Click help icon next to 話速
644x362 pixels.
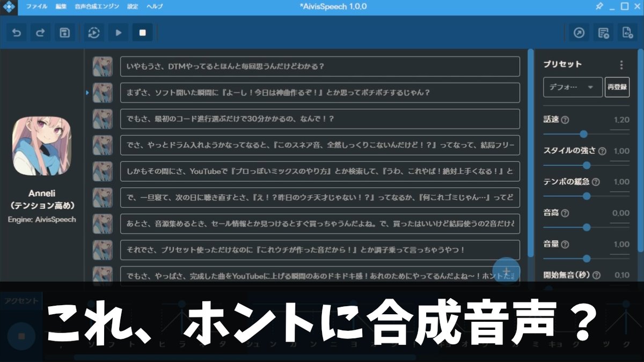click(x=565, y=120)
